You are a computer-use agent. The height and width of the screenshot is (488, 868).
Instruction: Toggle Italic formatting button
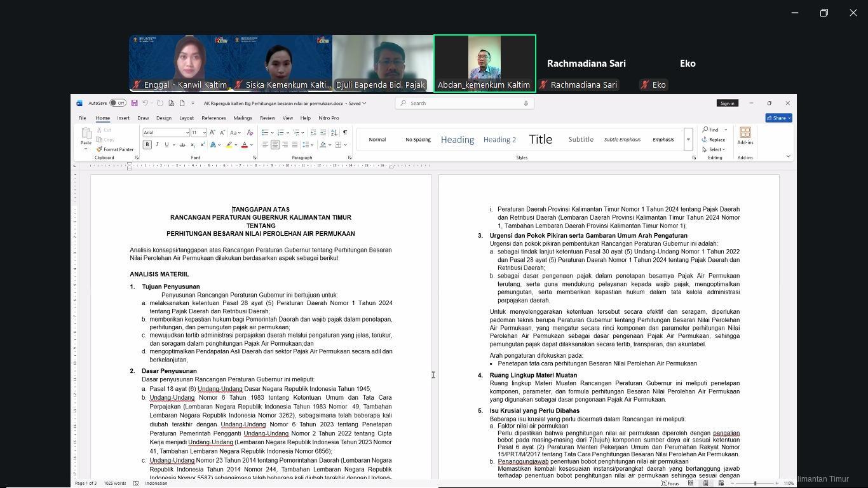(157, 145)
